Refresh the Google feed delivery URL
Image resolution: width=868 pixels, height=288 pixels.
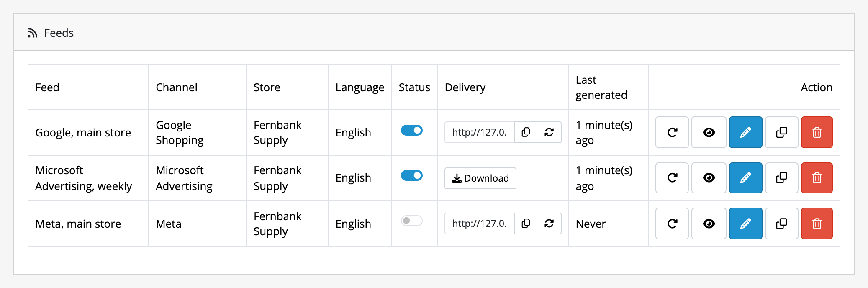point(550,132)
